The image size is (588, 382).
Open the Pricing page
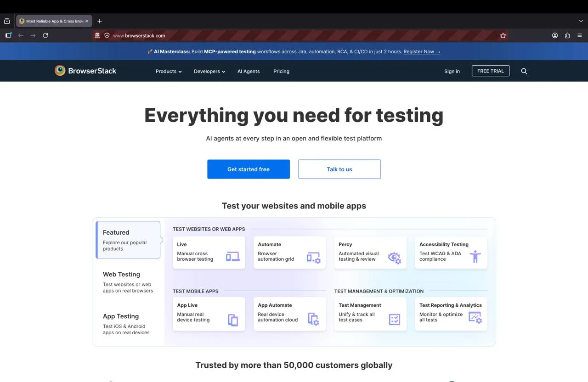[282, 71]
